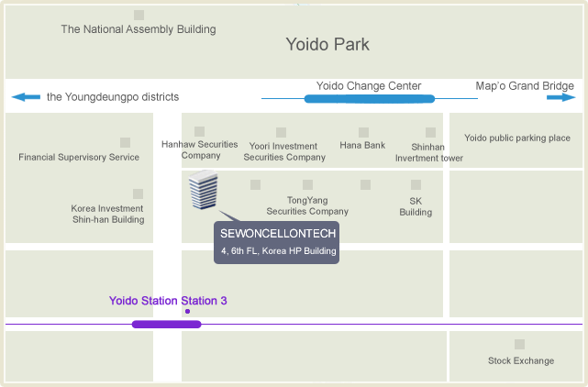
Task: Click the left arrow toward Youngdeungpo districts
Action: tap(26, 97)
